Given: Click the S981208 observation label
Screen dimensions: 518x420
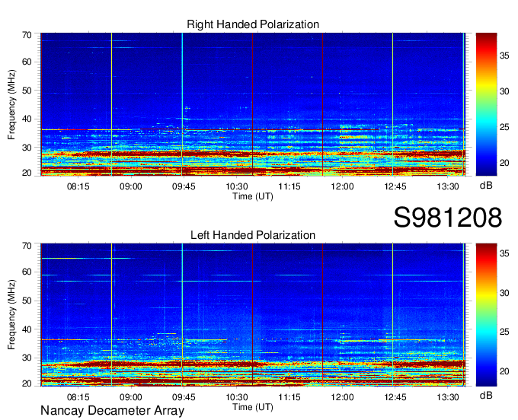Looking at the screenshot, I should 448,218.
